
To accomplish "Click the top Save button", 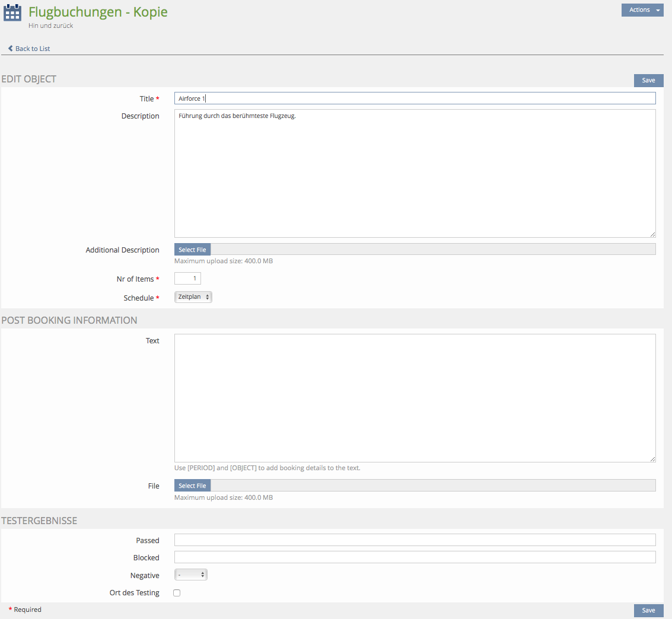I will (648, 81).
